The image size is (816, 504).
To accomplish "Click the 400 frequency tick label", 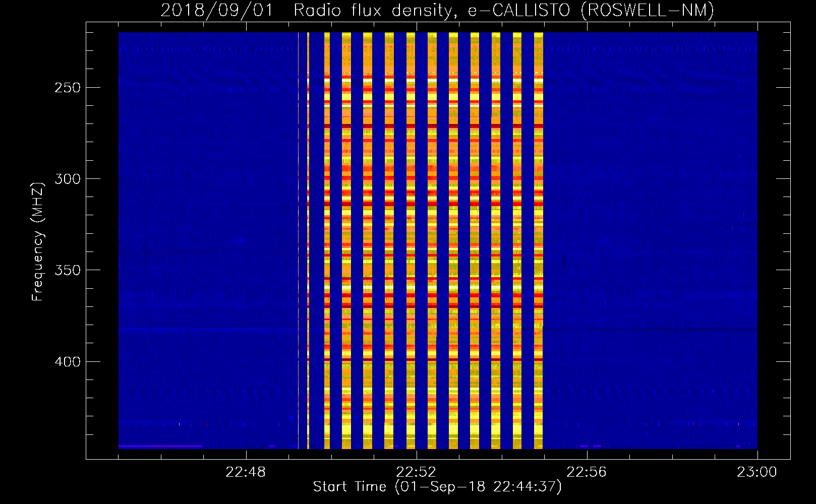I will click(67, 362).
